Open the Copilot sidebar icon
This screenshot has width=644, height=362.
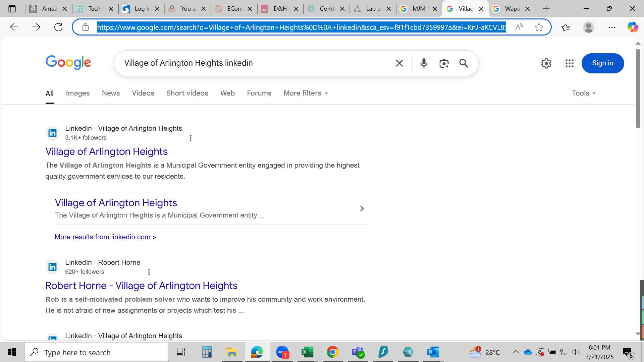pos(633,27)
